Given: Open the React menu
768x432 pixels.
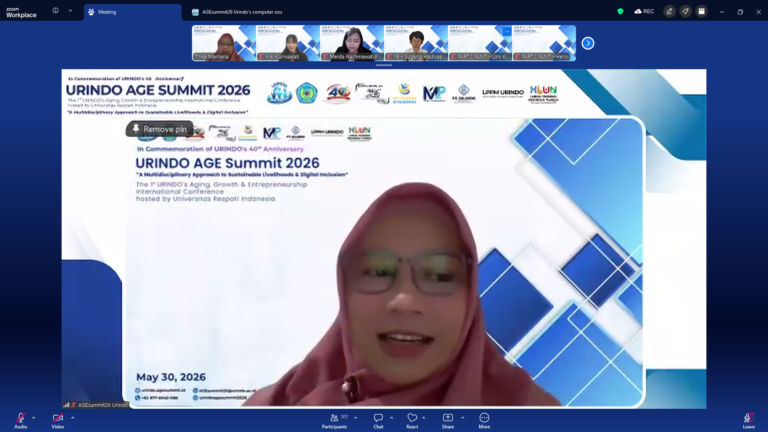Looking at the screenshot, I should click(x=412, y=420).
